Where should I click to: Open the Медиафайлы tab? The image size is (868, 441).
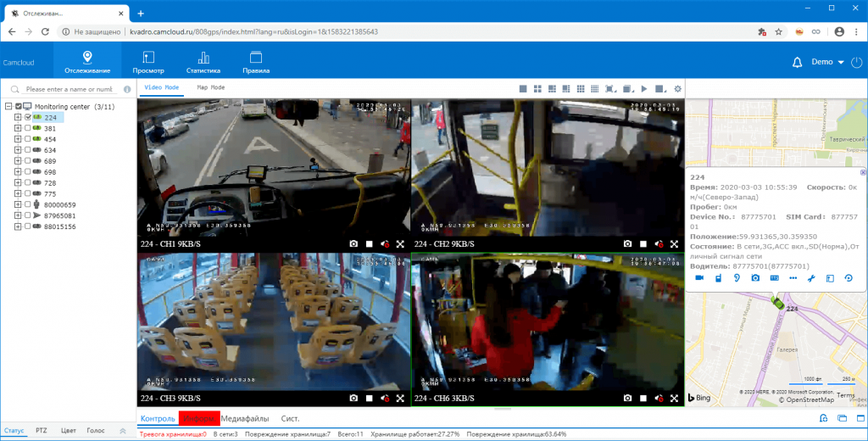point(245,418)
